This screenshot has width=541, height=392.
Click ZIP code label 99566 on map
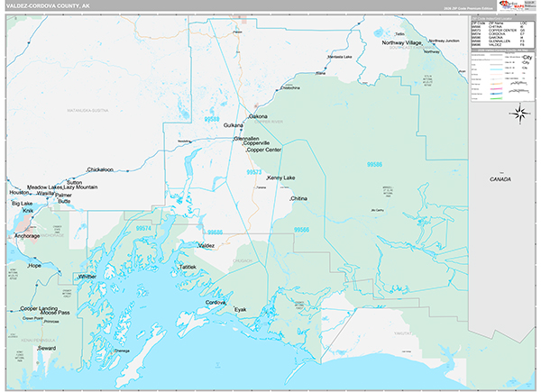pyautogui.click(x=301, y=230)
